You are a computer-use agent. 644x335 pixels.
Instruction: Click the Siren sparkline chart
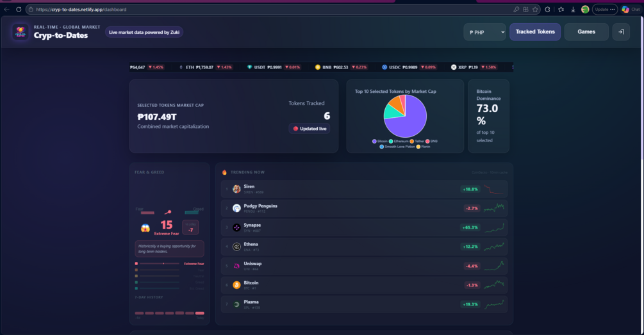pyautogui.click(x=493, y=189)
